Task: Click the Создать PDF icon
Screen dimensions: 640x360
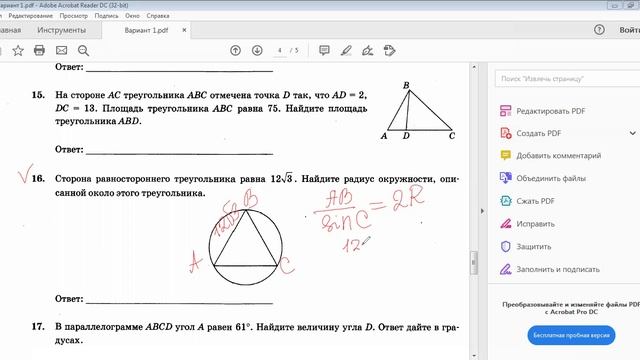Action: pos(506,133)
